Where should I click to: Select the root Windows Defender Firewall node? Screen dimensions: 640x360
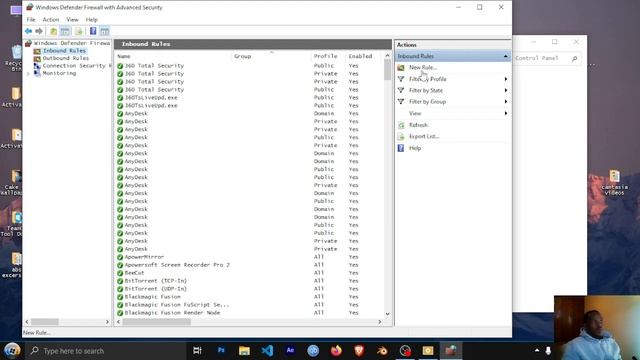pos(72,43)
